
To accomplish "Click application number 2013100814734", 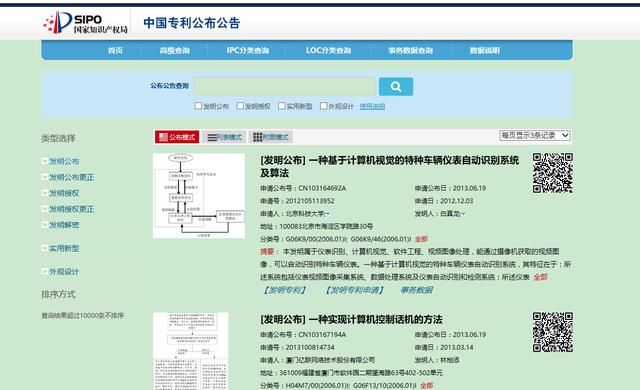I will (310, 348).
